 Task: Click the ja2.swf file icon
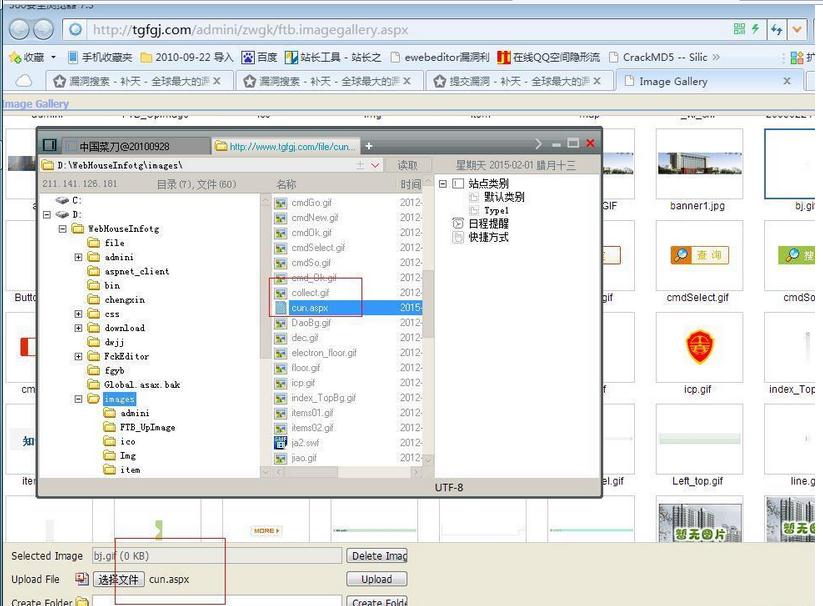[x=281, y=443]
